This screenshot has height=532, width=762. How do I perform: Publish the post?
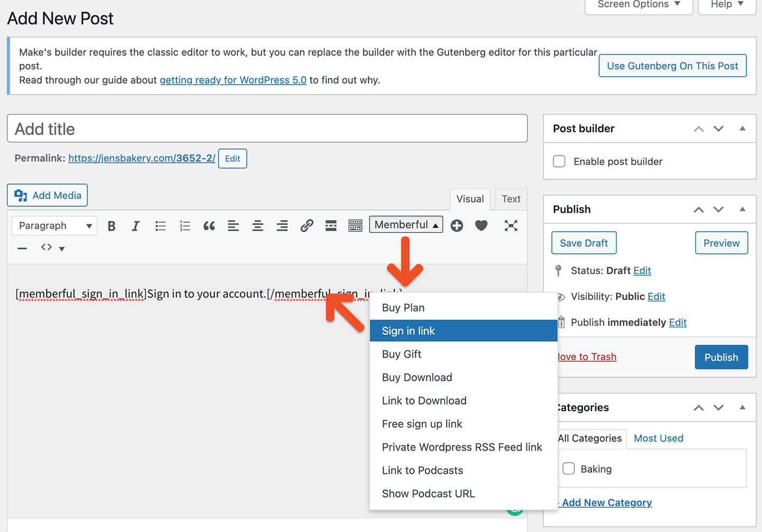(721, 357)
